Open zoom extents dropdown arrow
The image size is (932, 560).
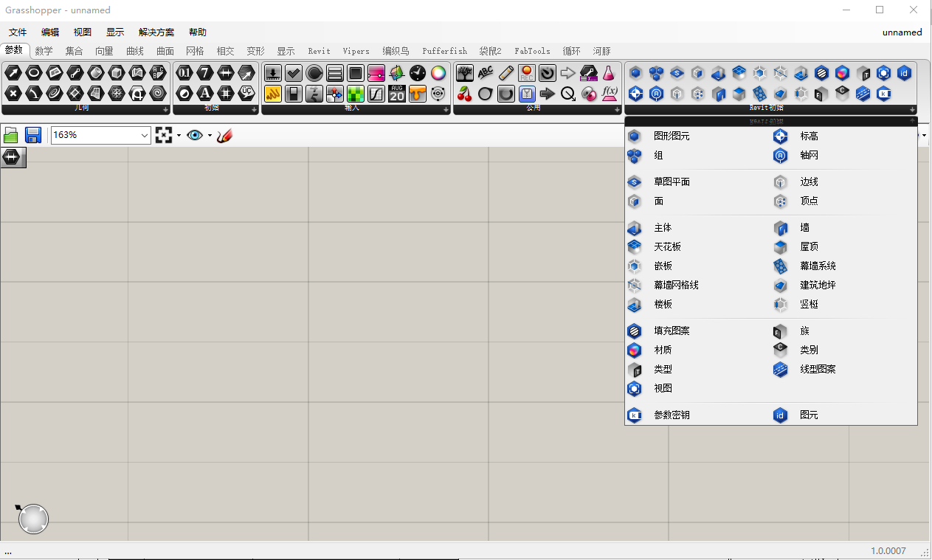(x=179, y=136)
